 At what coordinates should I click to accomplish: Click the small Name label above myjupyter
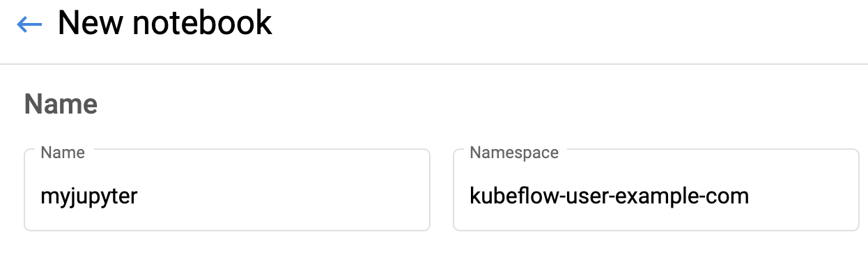[x=63, y=152]
